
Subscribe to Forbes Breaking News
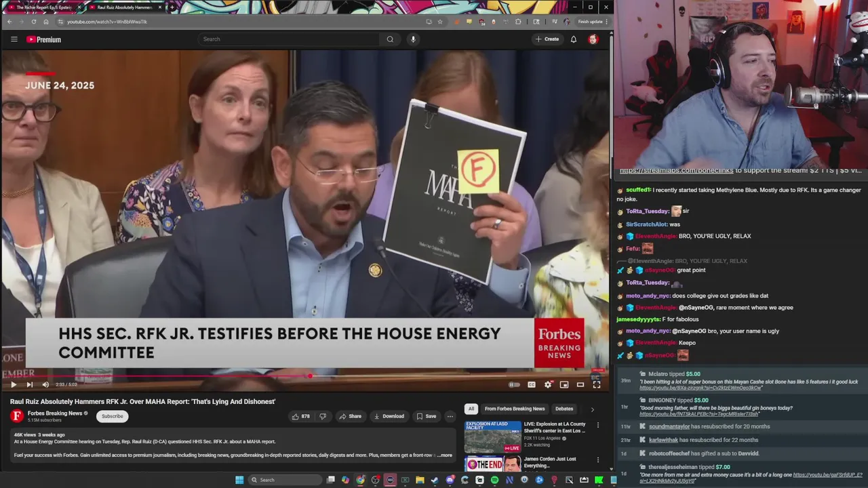tap(113, 416)
